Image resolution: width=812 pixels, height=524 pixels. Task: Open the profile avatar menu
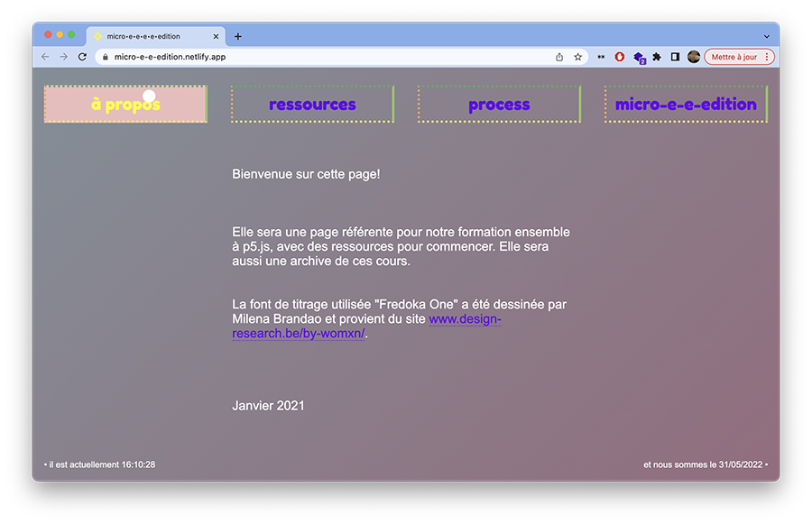coord(694,57)
